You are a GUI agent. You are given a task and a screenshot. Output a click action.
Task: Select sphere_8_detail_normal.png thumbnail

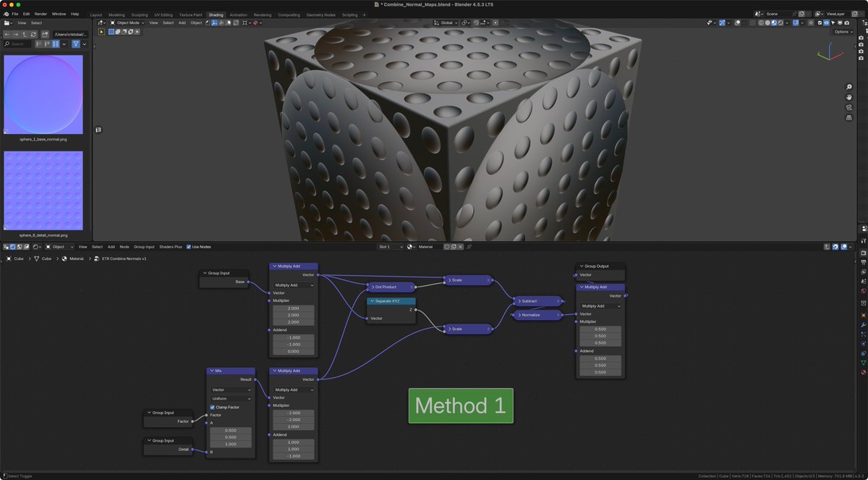[43, 190]
